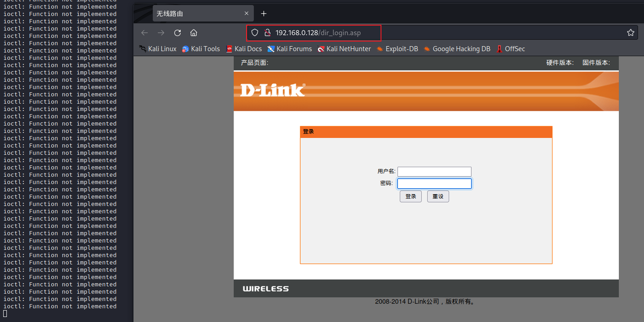Click the WIRELESS footer text
This screenshot has width=644, height=322.
(x=266, y=289)
